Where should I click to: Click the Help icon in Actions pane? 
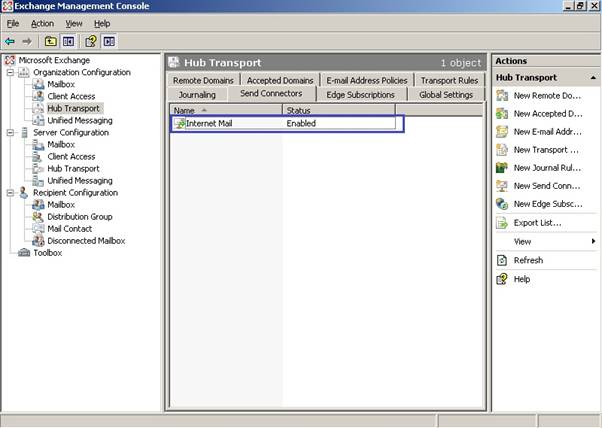coord(502,279)
